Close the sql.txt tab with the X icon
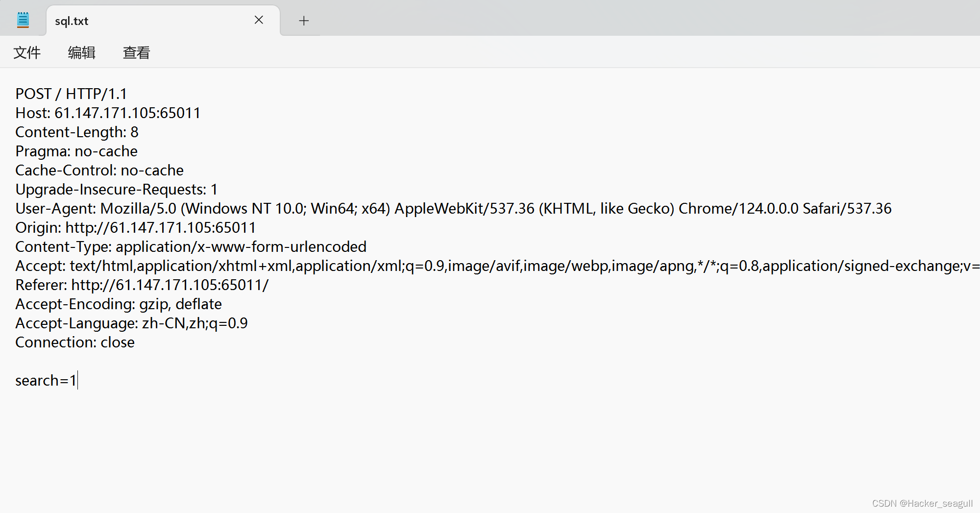This screenshot has height=513, width=980. (259, 20)
